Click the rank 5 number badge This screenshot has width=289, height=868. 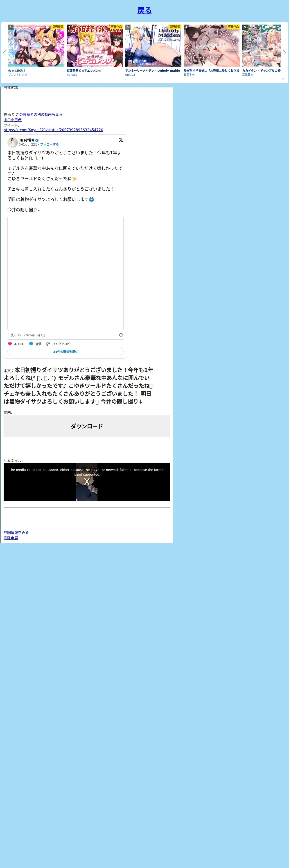245,27
